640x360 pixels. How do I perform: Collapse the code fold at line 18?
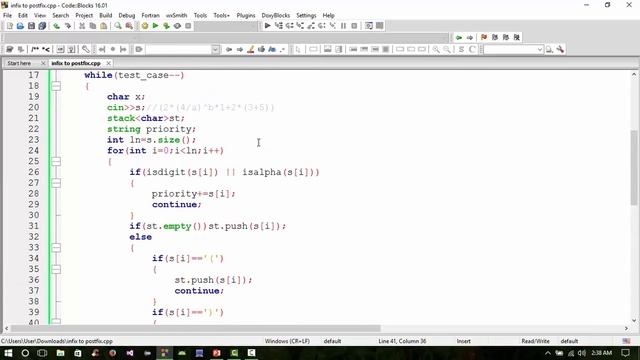pyautogui.click(x=56, y=86)
